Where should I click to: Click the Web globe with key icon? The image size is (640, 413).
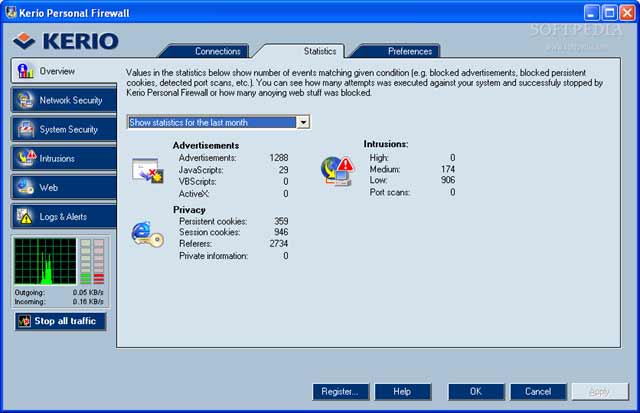pyautogui.click(x=25, y=187)
